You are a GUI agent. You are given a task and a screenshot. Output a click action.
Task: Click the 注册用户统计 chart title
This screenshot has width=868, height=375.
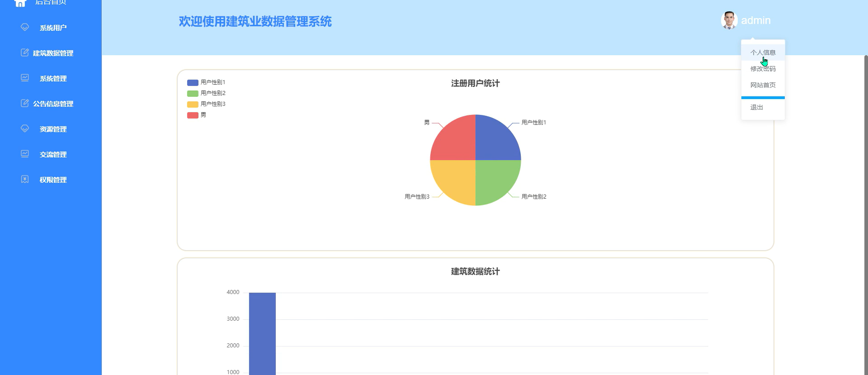point(475,83)
